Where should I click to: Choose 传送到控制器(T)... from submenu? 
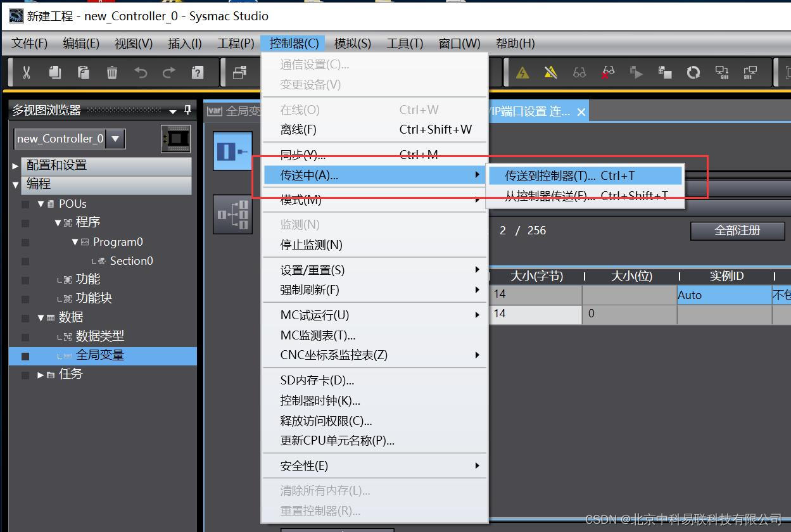(585, 175)
